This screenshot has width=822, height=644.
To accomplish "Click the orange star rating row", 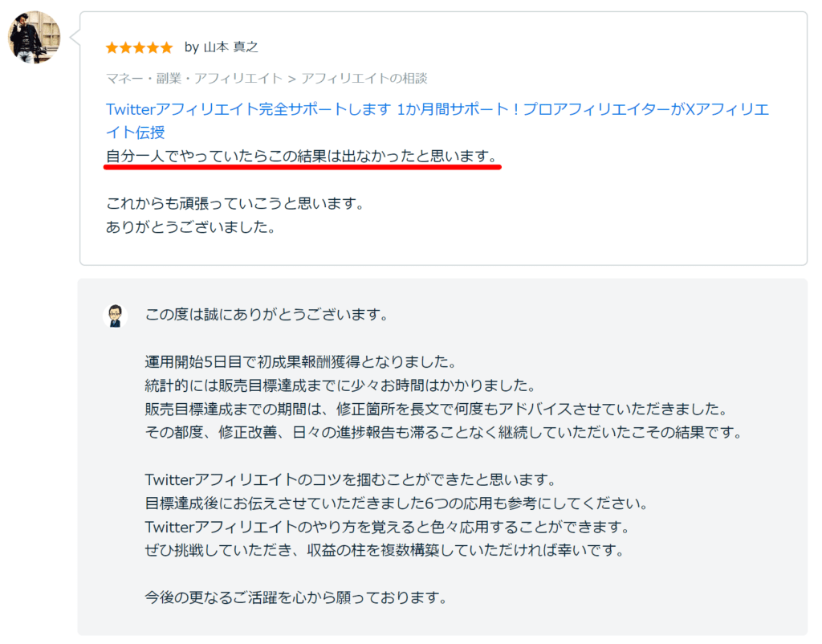I will click(138, 47).
